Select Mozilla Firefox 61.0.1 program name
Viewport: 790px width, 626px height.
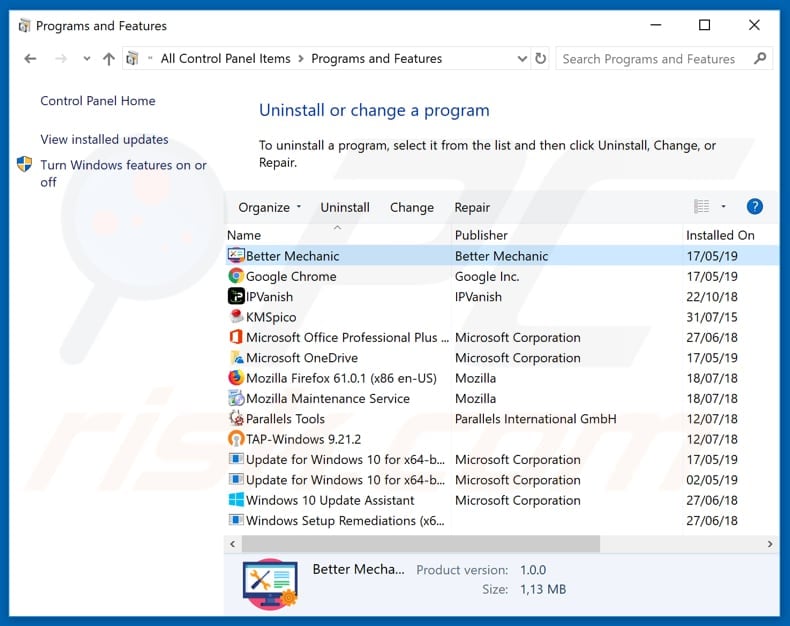[341, 378]
